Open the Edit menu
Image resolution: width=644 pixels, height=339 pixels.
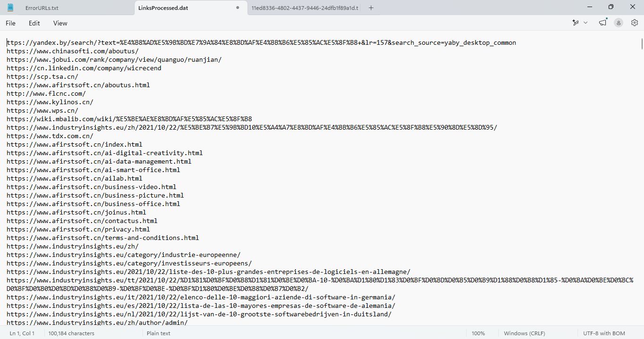34,23
